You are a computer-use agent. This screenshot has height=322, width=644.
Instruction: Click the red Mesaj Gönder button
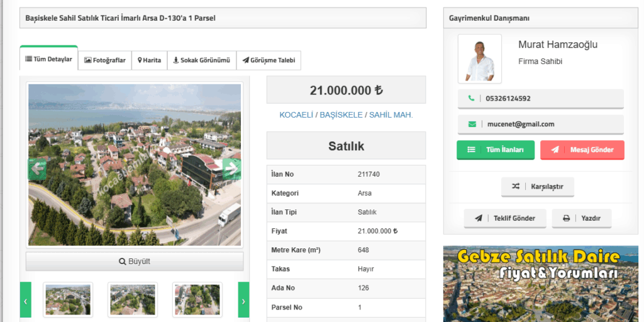tap(582, 150)
